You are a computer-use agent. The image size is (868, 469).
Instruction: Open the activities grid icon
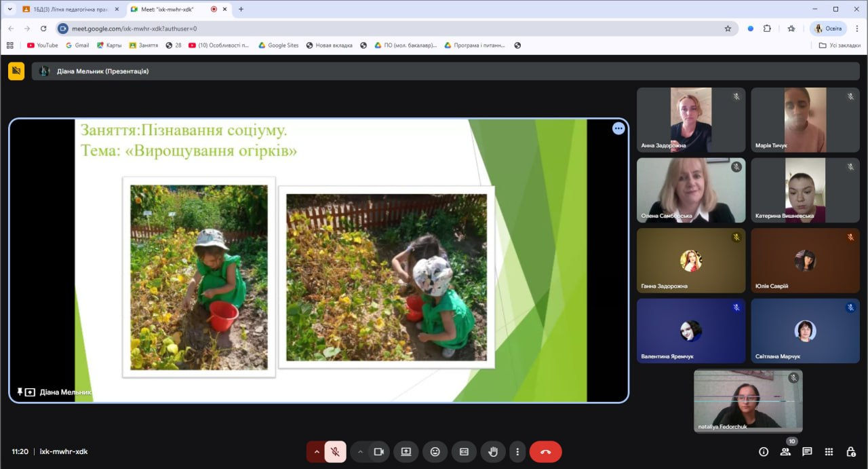(829, 451)
